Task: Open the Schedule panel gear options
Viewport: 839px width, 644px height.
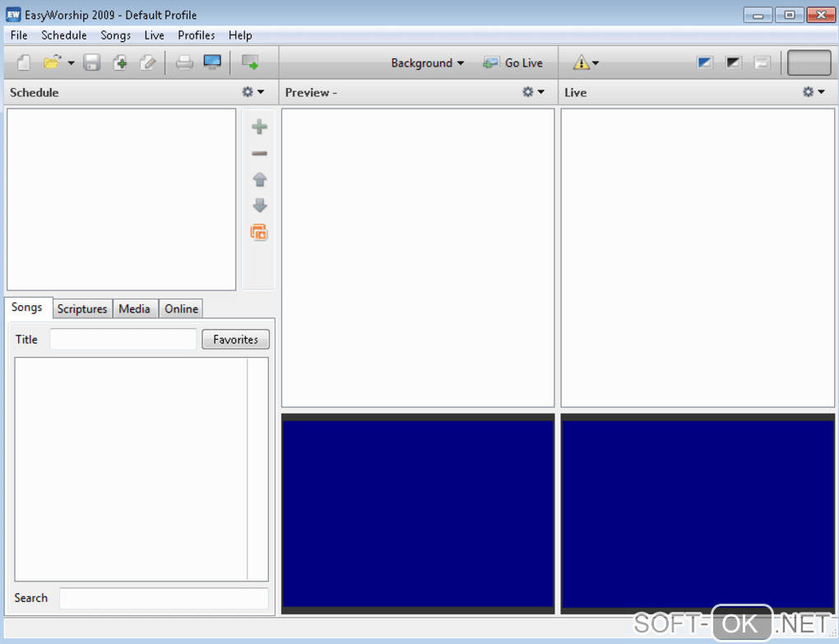Action: coord(253,92)
